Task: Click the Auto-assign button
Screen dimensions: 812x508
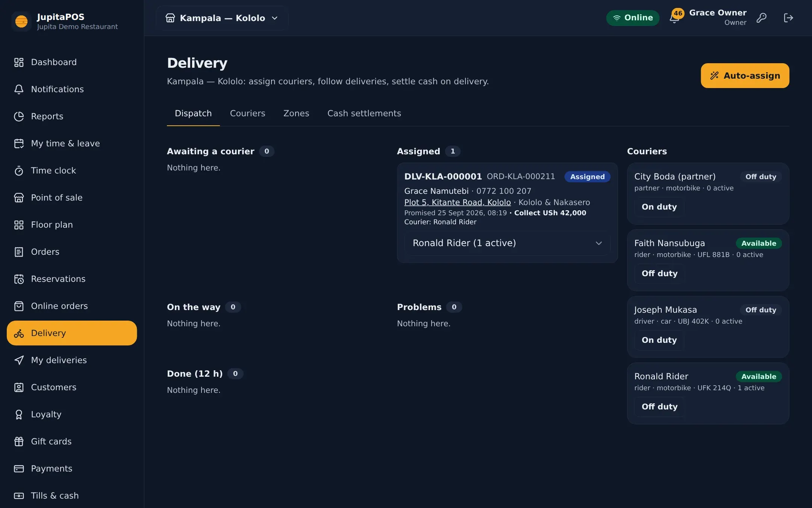Action: 745,76
